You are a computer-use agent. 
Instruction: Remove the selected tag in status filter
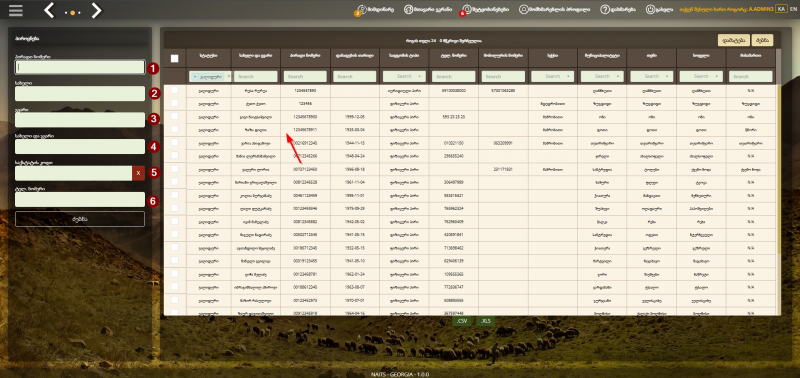pos(195,77)
